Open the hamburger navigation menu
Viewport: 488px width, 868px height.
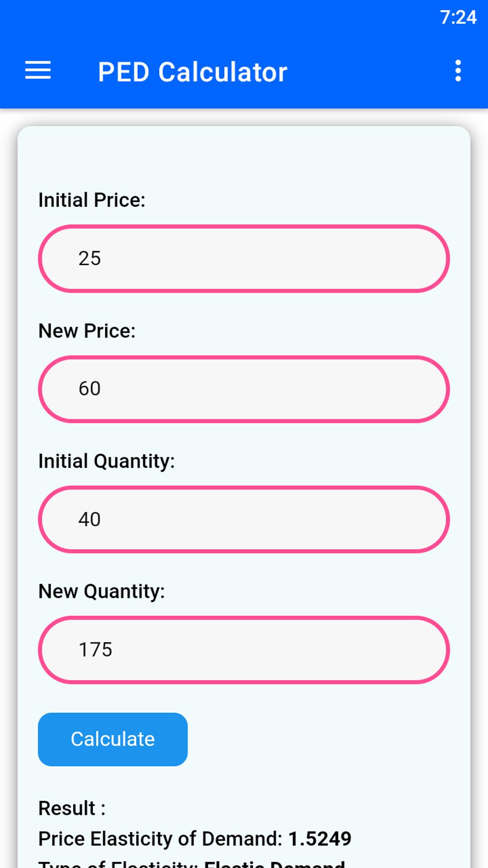(38, 71)
